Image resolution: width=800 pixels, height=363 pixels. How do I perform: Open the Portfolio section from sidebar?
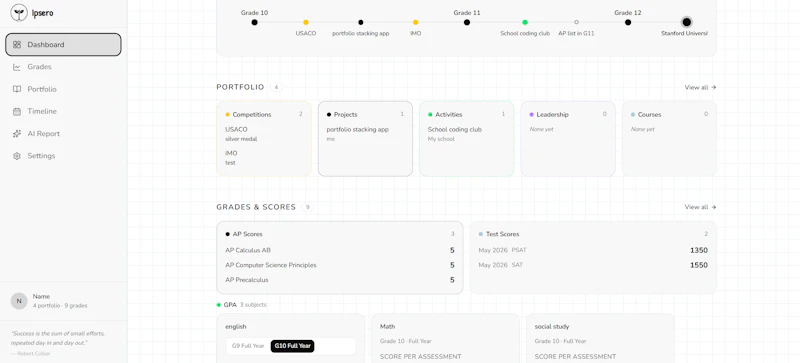pos(63,89)
